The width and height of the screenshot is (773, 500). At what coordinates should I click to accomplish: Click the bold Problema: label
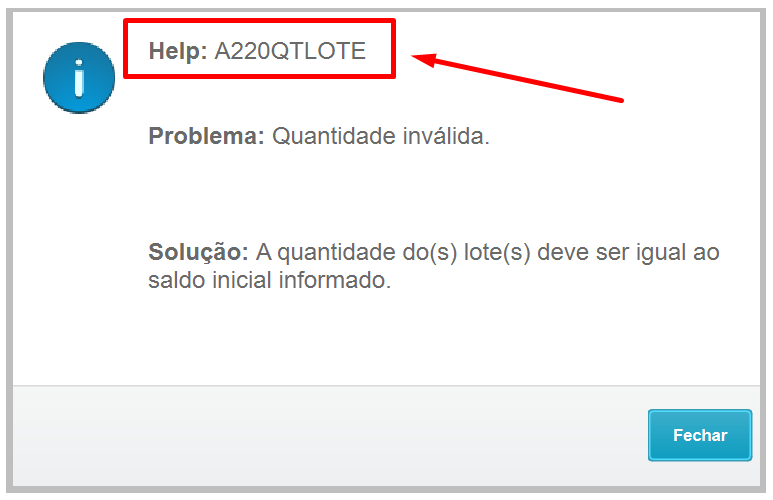coord(207,136)
